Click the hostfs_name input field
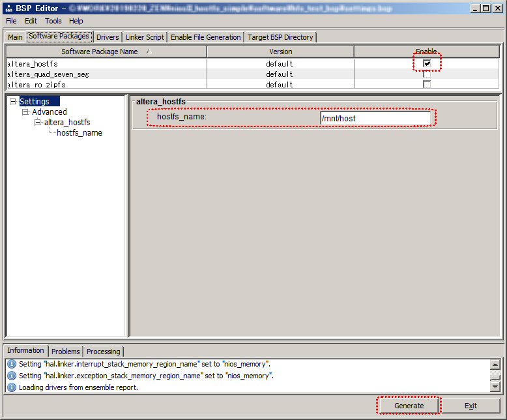Viewport: 507px width, 420px height. [375, 118]
